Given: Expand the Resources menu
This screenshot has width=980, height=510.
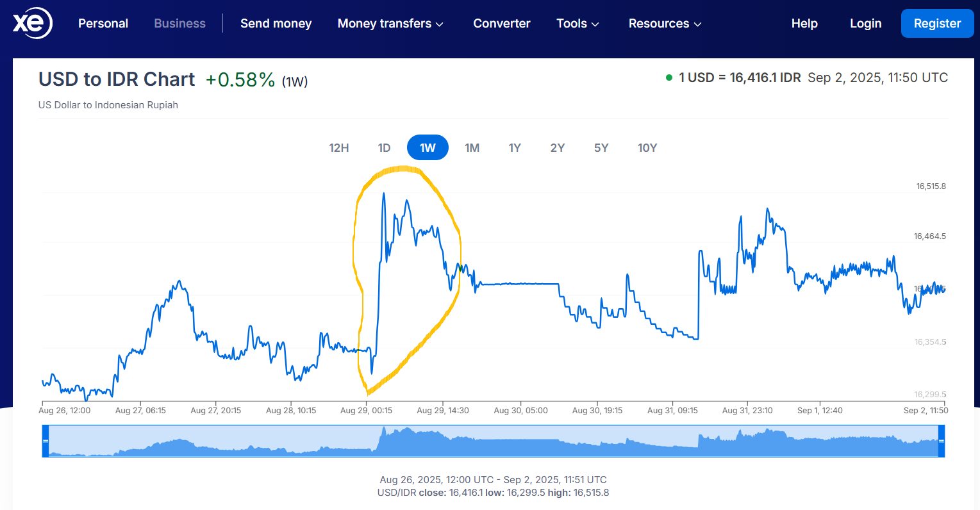Looking at the screenshot, I should coord(665,24).
